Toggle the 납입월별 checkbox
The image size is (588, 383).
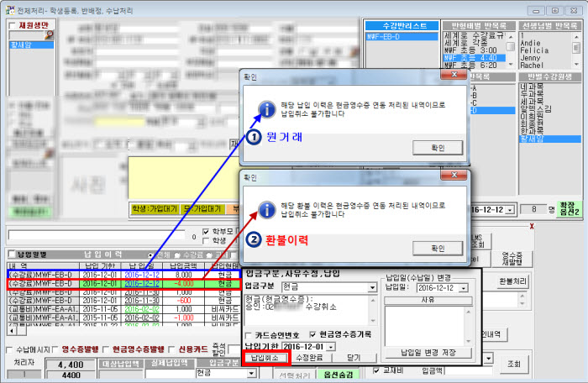click(x=12, y=254)
